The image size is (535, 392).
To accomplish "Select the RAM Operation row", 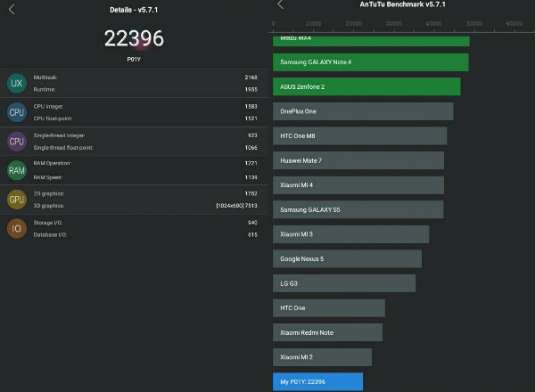I will pos(145,163).
